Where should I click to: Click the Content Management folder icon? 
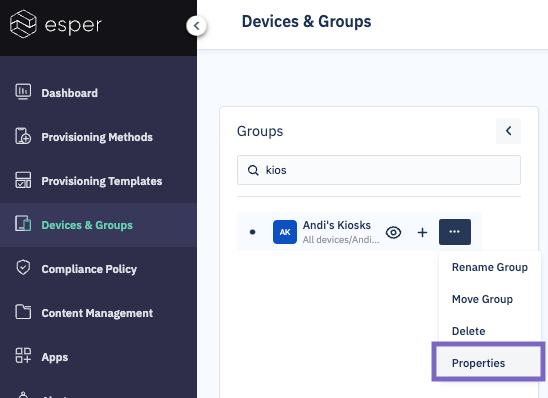[23, 312]
